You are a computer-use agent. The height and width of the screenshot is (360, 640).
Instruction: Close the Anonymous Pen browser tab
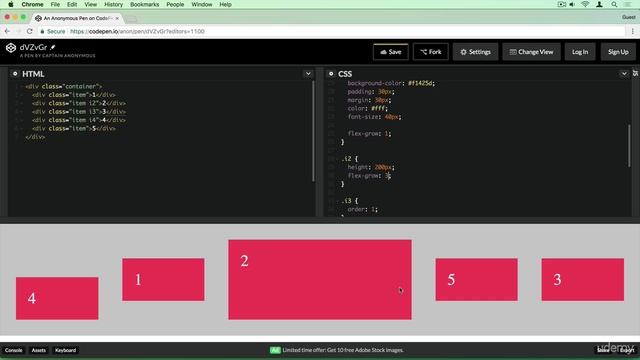tap(117, 18)
